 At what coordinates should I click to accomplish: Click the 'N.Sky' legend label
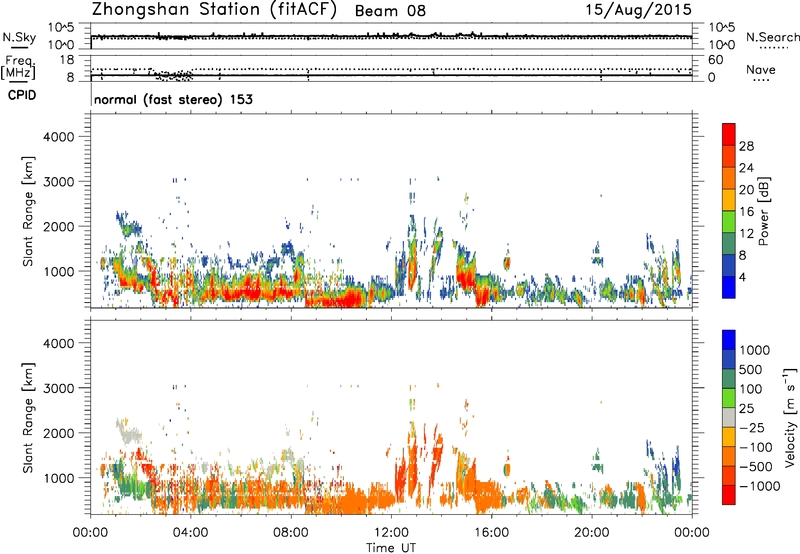click(19, 37)
